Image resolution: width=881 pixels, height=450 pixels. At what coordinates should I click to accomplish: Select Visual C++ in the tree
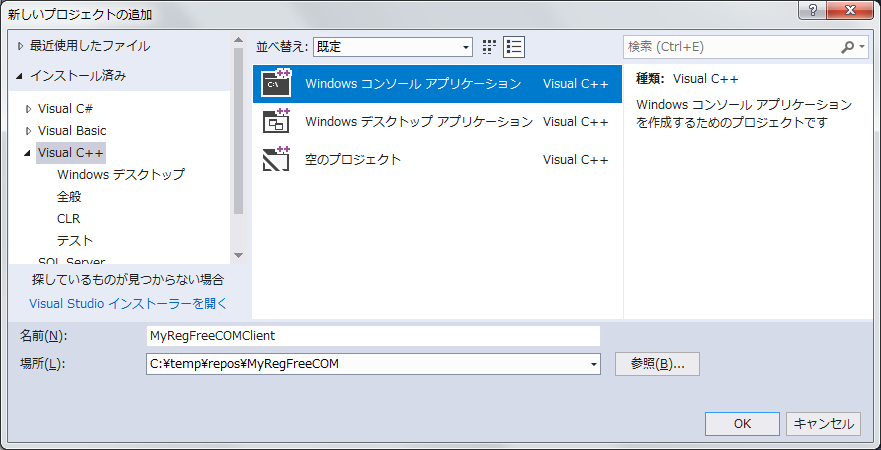pos(71,153)
